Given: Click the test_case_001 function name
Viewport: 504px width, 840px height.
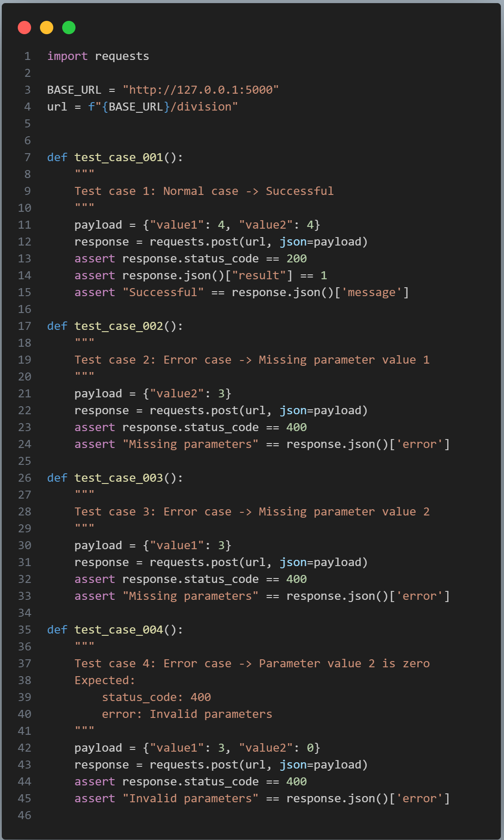Looking at the screenshot, I should click(119, 158).
